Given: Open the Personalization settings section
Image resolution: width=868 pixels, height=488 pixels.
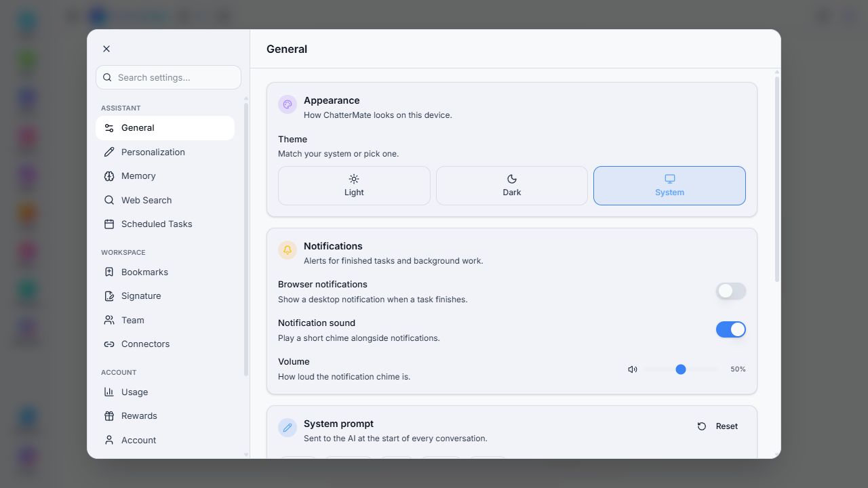Looking at the screenshot, I should [x=165, y=152].
